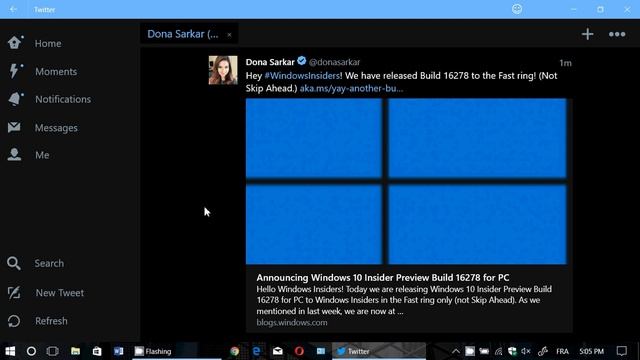Expand hidden system tray icons chevron

tap(456, 351)
